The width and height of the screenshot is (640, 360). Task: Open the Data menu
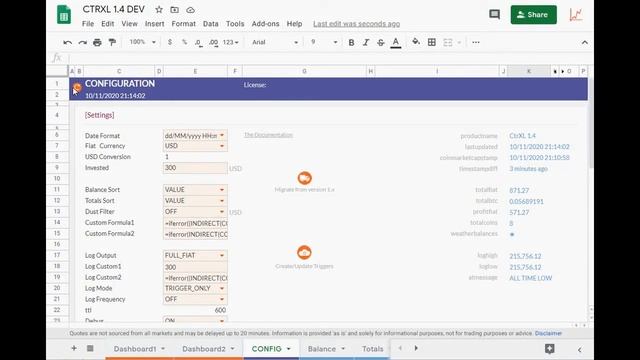(211, 24)
